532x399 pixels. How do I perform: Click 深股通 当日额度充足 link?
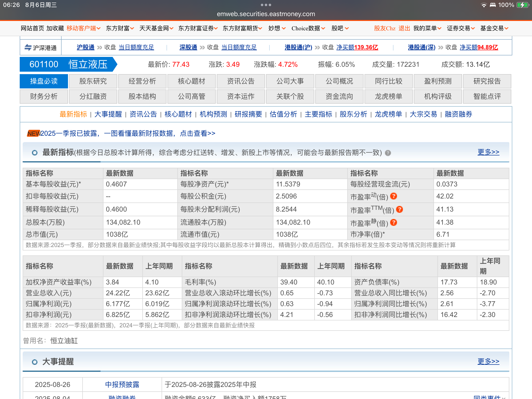(239, 47)
